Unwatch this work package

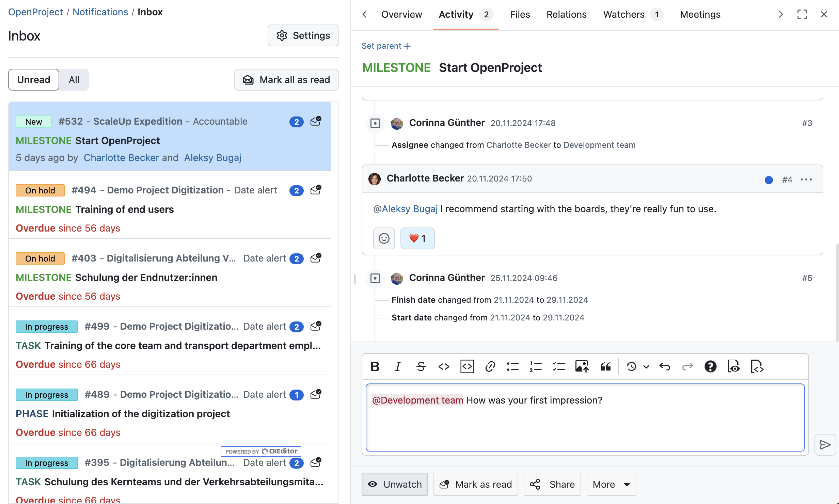click(x=395, y=484)
